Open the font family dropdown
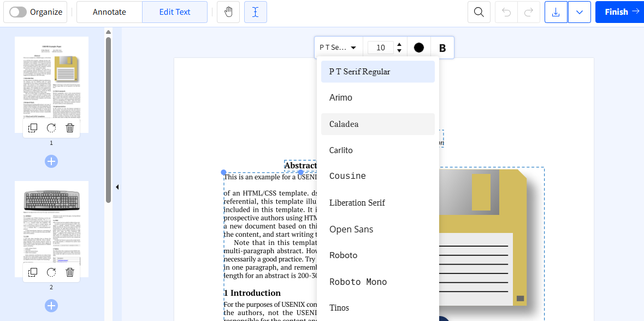Screen dimensions: 644x321 [338, 47]
